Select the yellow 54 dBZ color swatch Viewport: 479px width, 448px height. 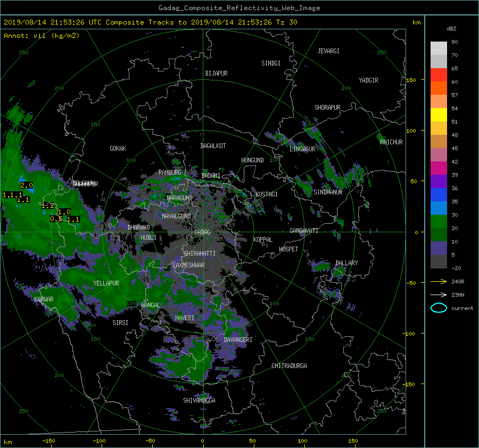tap(439, 115)
